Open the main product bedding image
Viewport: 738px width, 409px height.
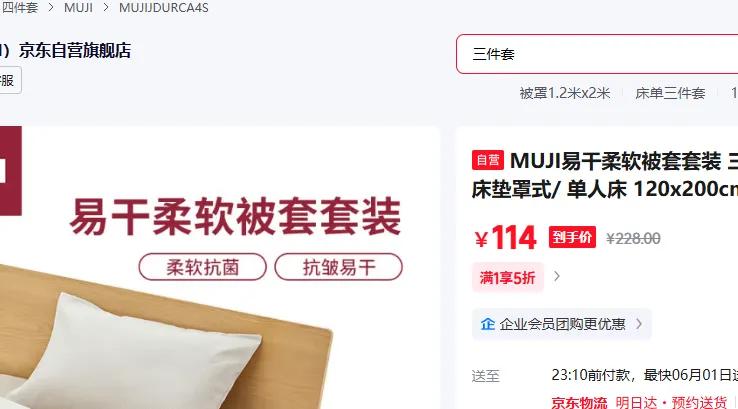point(220,267)
